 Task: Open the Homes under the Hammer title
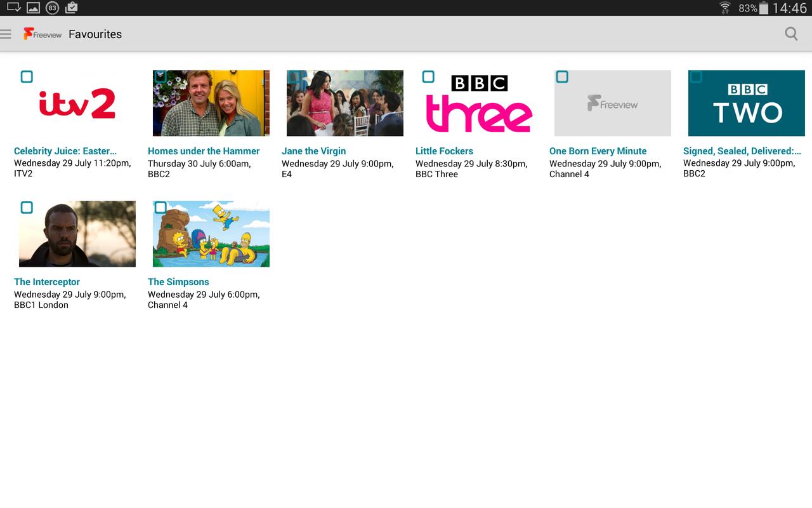coord(204,151)
